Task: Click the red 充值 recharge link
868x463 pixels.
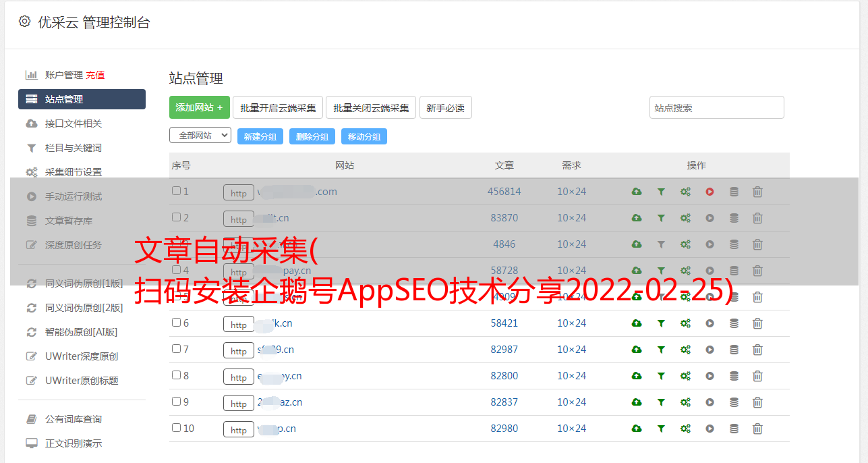Action: [x=95, y=75]
